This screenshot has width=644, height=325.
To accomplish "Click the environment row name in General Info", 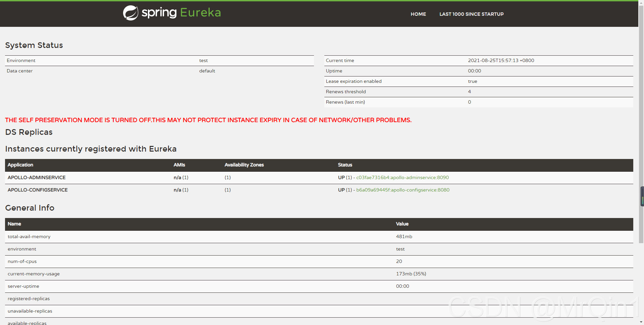I will 22,249.
